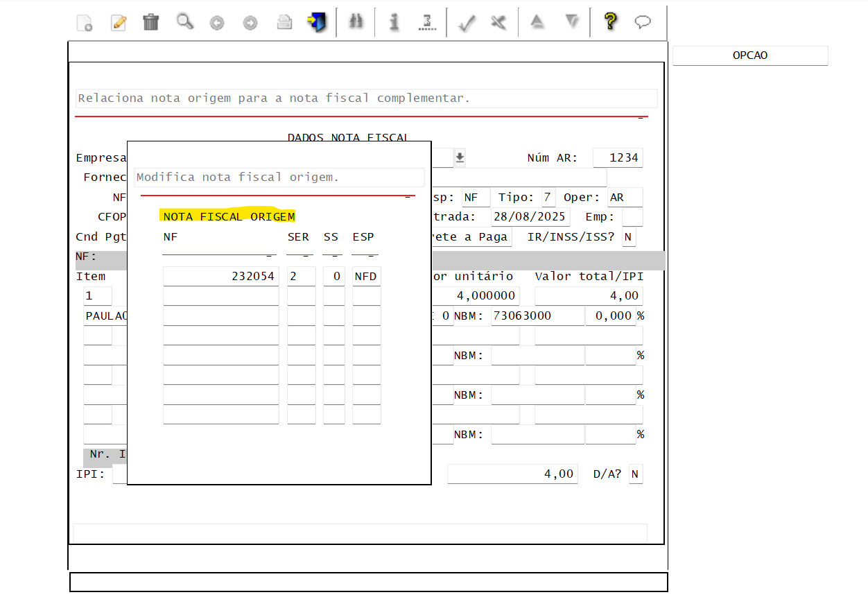The width and height of the screenshot is (868, 597).
Task: Select the NF number 232054 field
Action: click(x=220, y=275)
